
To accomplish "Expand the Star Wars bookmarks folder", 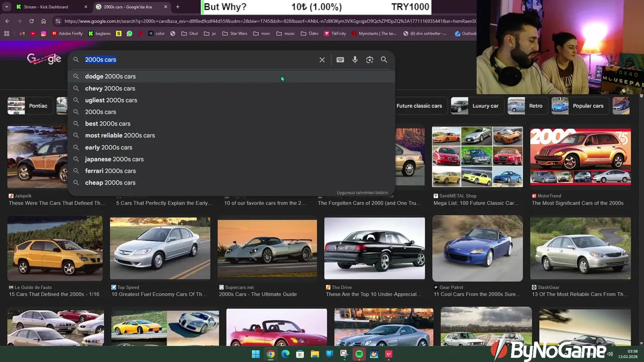I will point(234,34).
